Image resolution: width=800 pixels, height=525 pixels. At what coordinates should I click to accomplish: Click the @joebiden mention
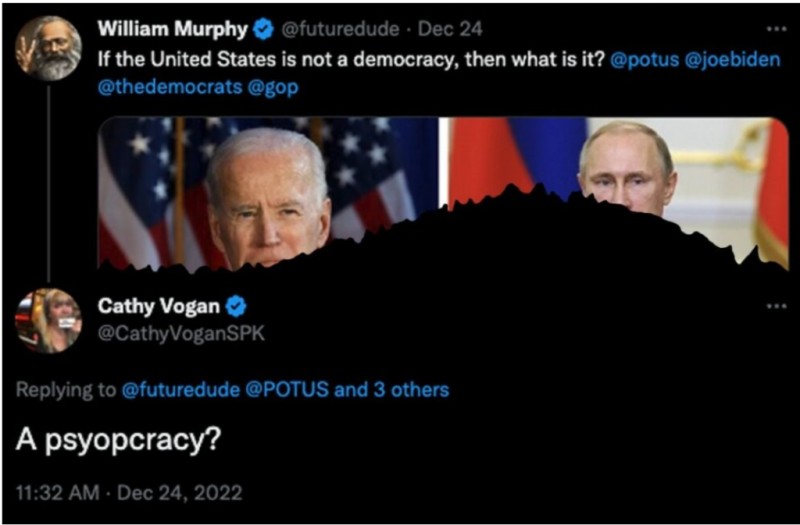pos(731,58)
